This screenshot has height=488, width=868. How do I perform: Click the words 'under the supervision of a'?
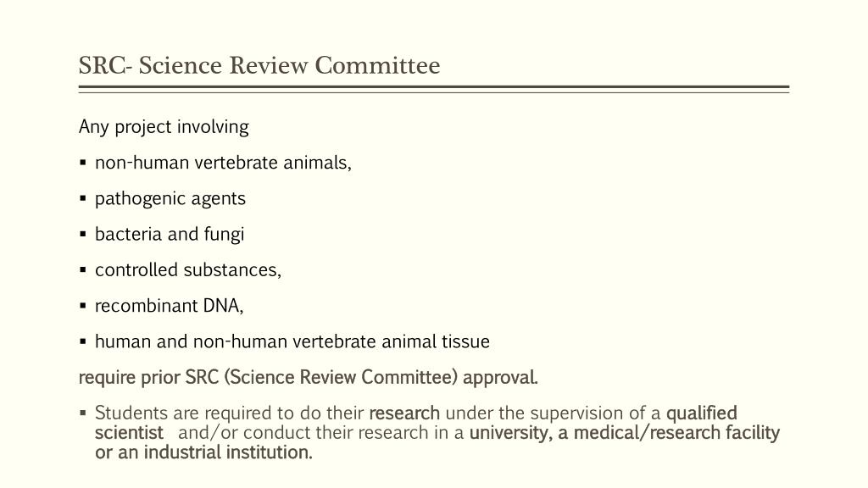click(553, 413)
